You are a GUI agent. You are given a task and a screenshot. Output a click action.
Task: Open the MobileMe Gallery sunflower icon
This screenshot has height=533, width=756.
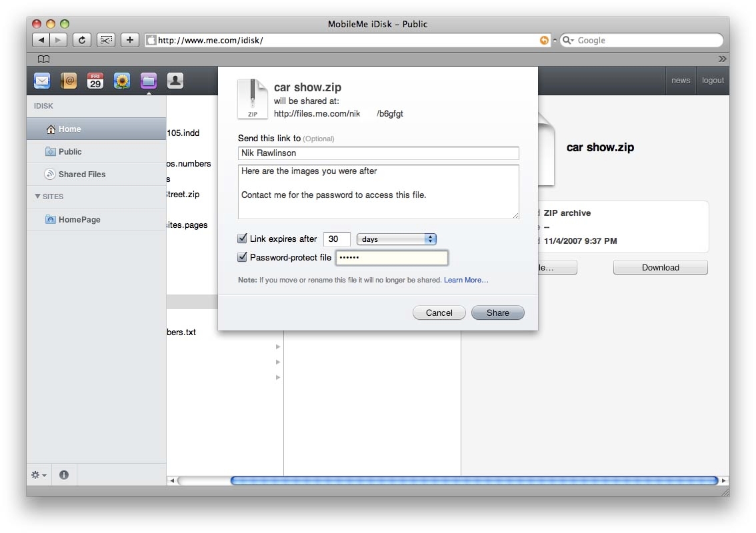point(122,81)
